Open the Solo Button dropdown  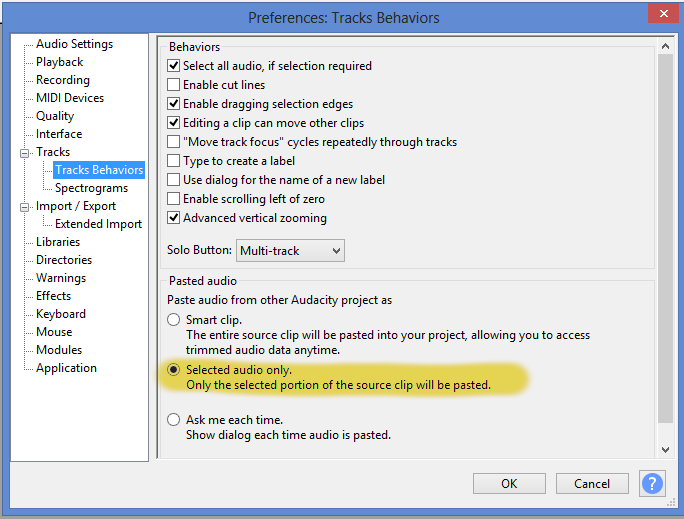click(290, 250)
